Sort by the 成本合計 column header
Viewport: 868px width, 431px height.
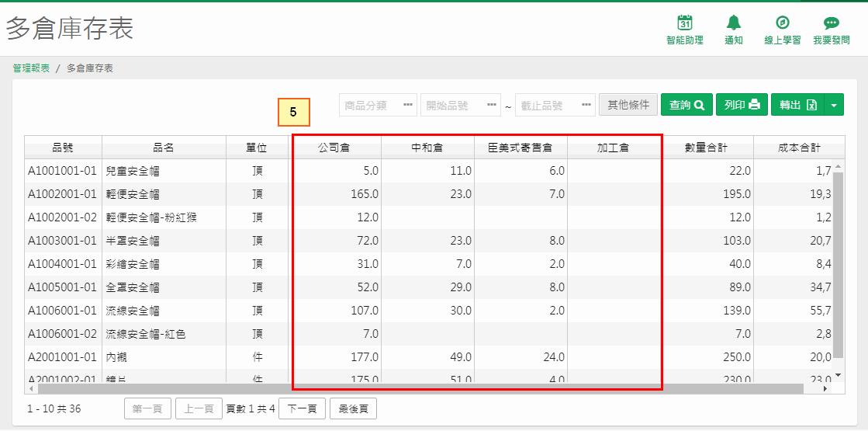(799, 148)
